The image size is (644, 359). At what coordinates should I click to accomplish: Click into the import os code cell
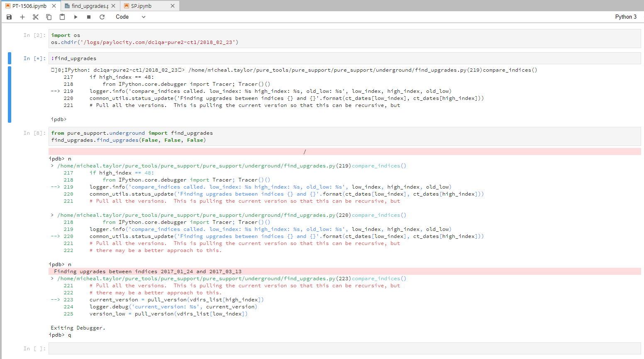tap(344, 39)
